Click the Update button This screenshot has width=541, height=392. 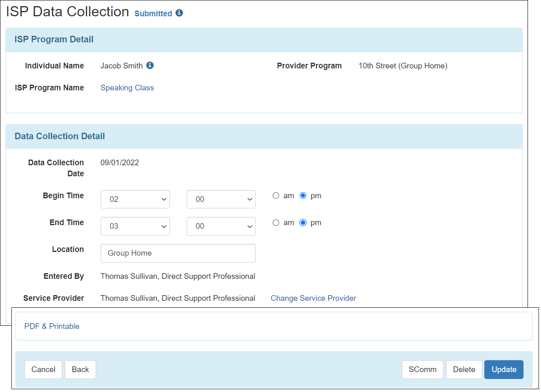[x=504, y=369]
